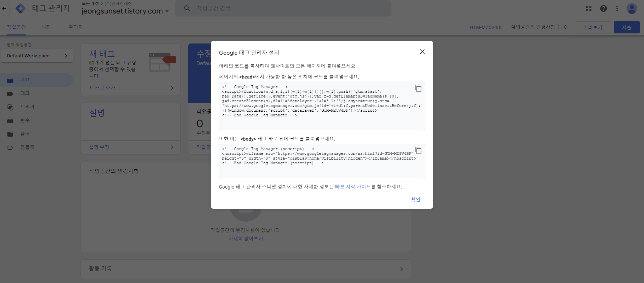Click the GTM-MZ5V4BF container ID link

(x=486, y=27)
